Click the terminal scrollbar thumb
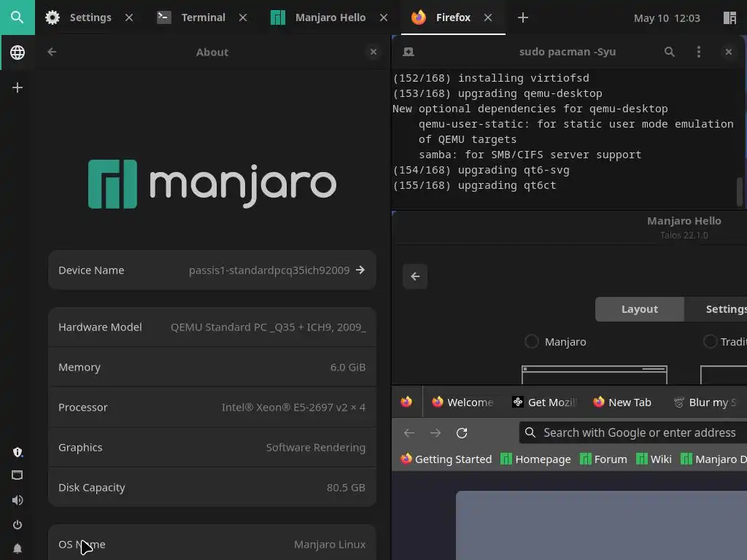The height and width of the screenshot is (560, 747). (x=740, y=192)
